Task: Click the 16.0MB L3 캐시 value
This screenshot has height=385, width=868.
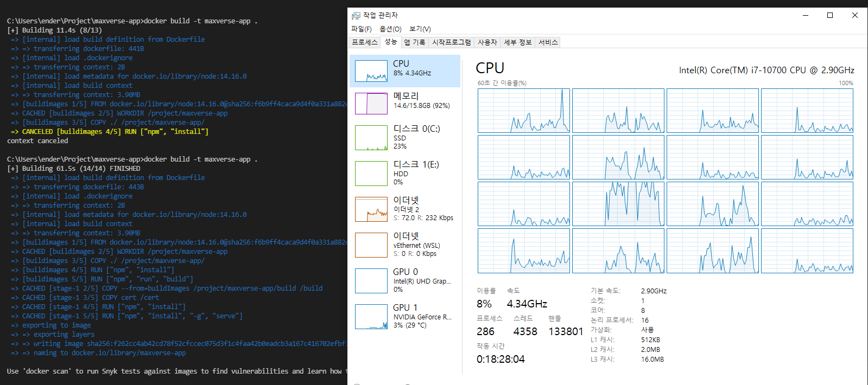Action: (x=652, y=359)
